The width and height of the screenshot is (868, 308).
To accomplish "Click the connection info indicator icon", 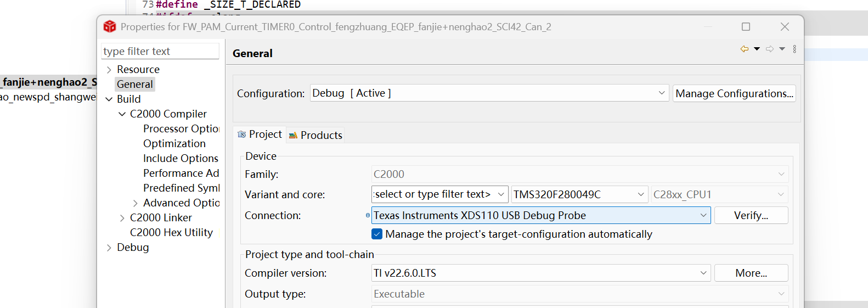I will point(368,215).
